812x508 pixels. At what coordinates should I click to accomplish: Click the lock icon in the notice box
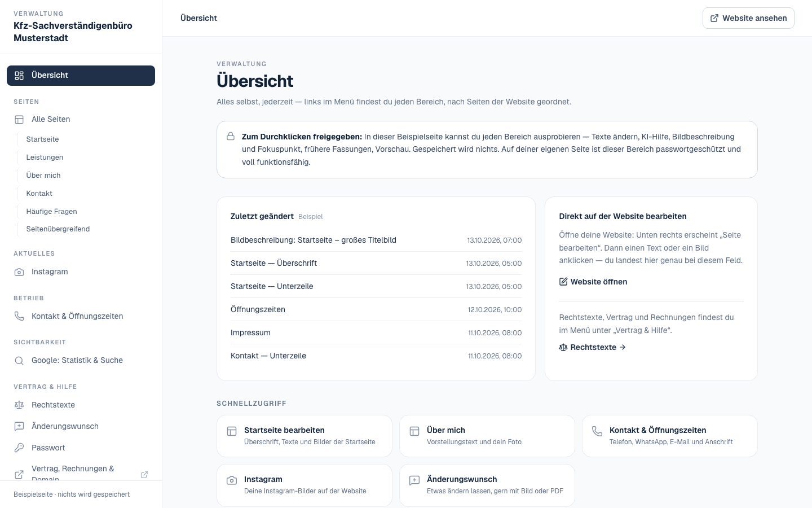[231, 136]
